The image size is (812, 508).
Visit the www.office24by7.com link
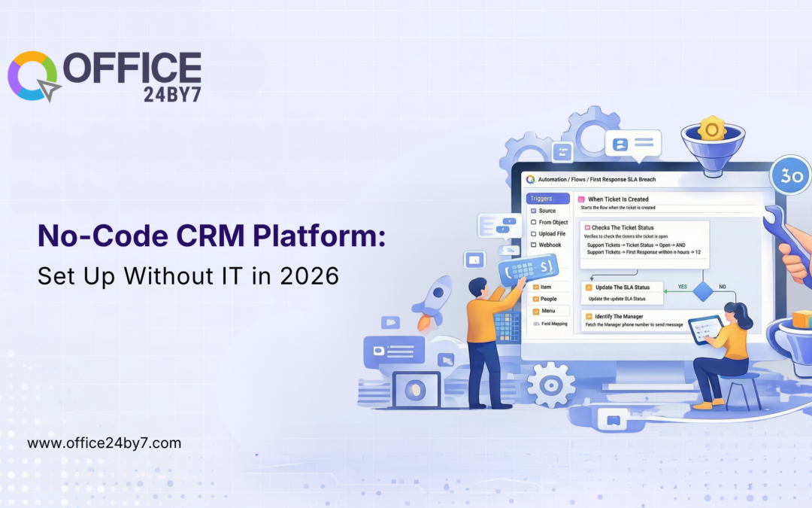tap(104, 443)
